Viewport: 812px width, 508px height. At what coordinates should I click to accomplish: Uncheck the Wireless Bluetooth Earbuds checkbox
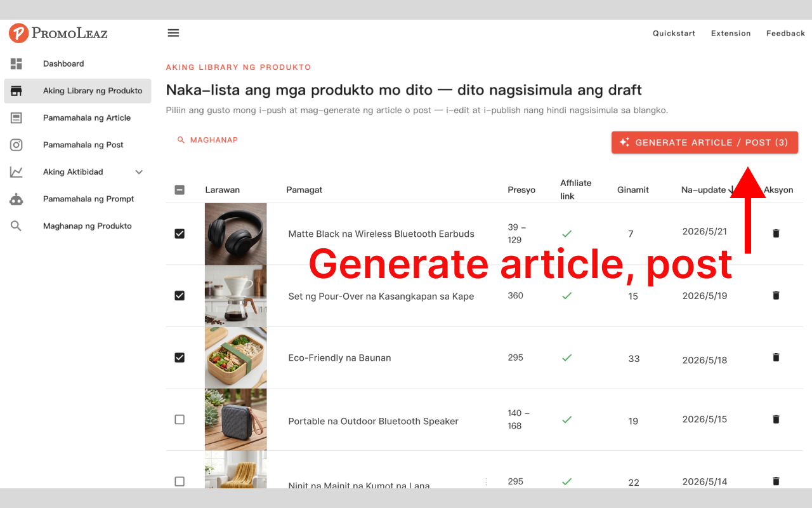click(180, 234)
